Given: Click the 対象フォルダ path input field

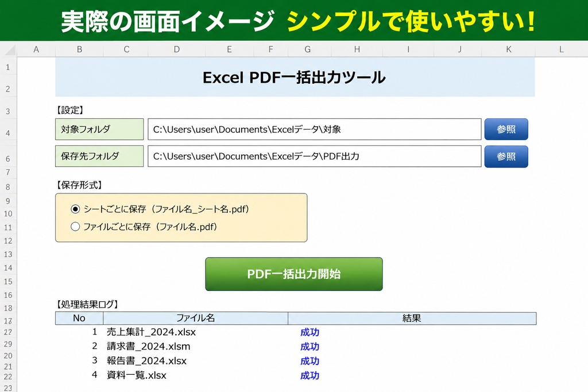Looking at the screenshot, I should (314, 129).
